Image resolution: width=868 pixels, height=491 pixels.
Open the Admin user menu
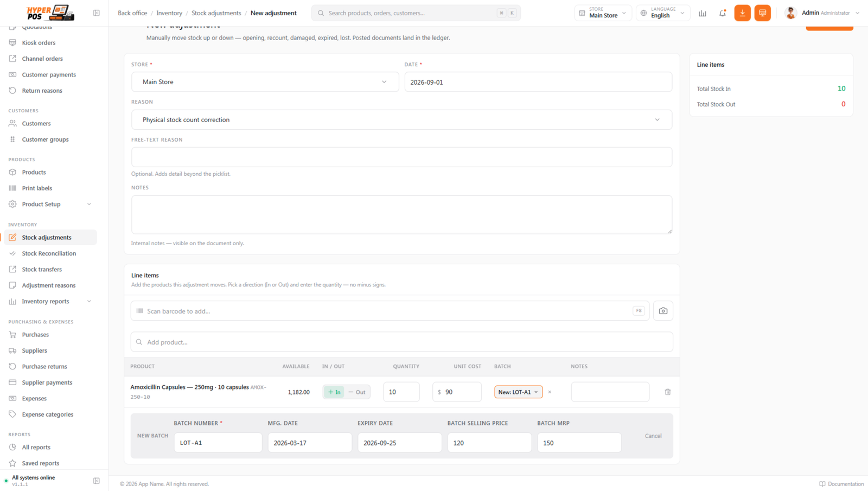(x=822, y=13)
